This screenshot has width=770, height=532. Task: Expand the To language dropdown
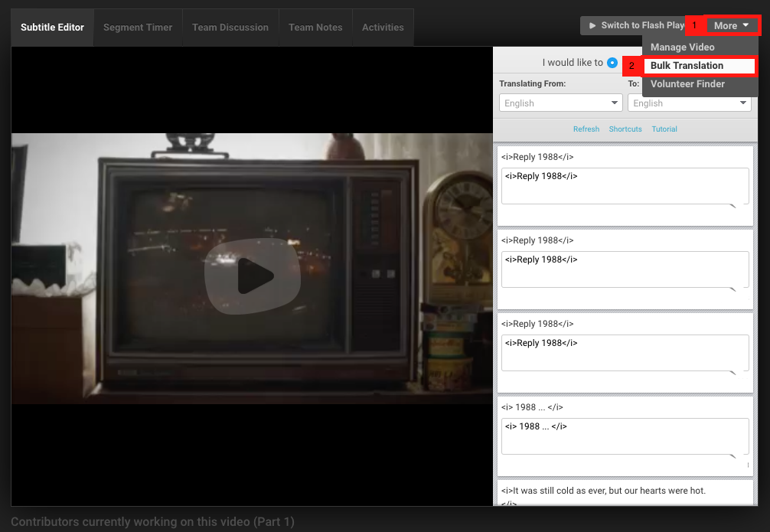(690, 103)
